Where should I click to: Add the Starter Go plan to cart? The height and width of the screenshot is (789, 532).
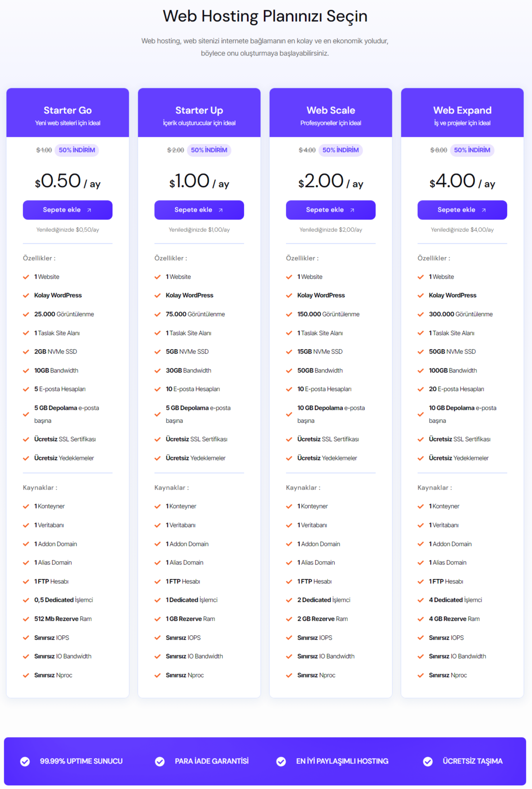[x=67, y=210]
